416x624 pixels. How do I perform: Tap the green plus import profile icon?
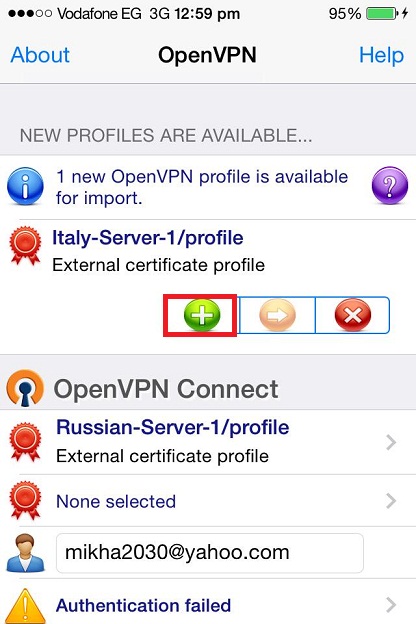point(202,315)
